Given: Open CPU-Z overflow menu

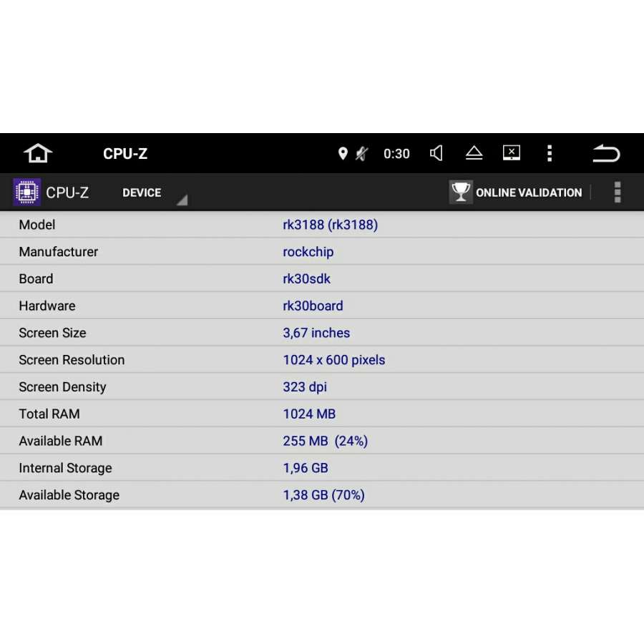Looking at the screenshot, I should click(x=618, y=192).
